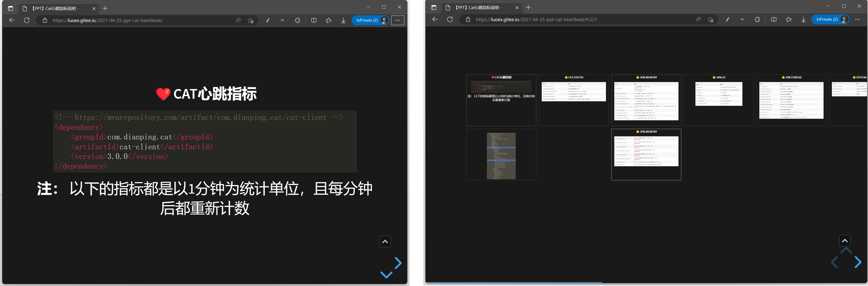Open the CAT.STATUS slide thumbnail
868x286 pixels.
574,100
